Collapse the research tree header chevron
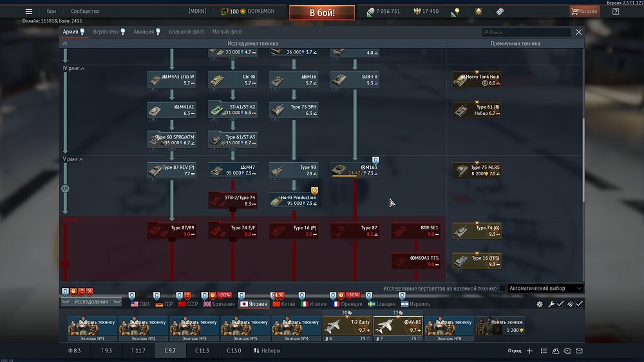Viewport: 644px width, 362px height. 65,43
